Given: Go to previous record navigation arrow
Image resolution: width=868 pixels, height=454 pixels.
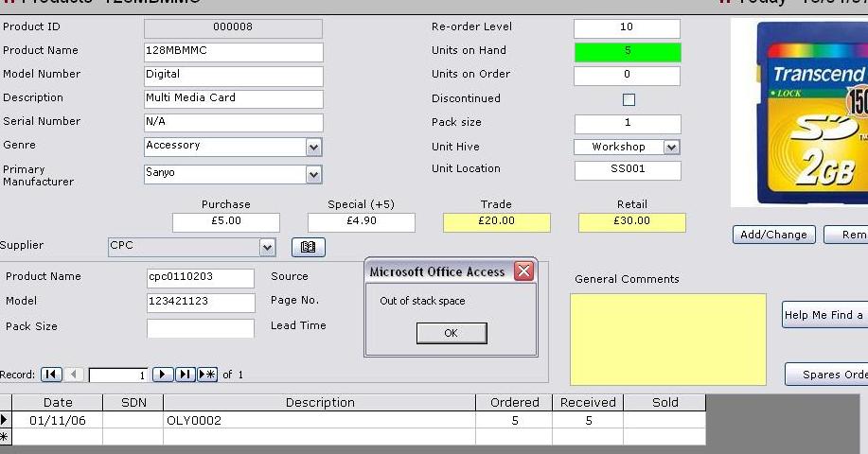Looking at the screenshot, I should click(x=74, y=375).
